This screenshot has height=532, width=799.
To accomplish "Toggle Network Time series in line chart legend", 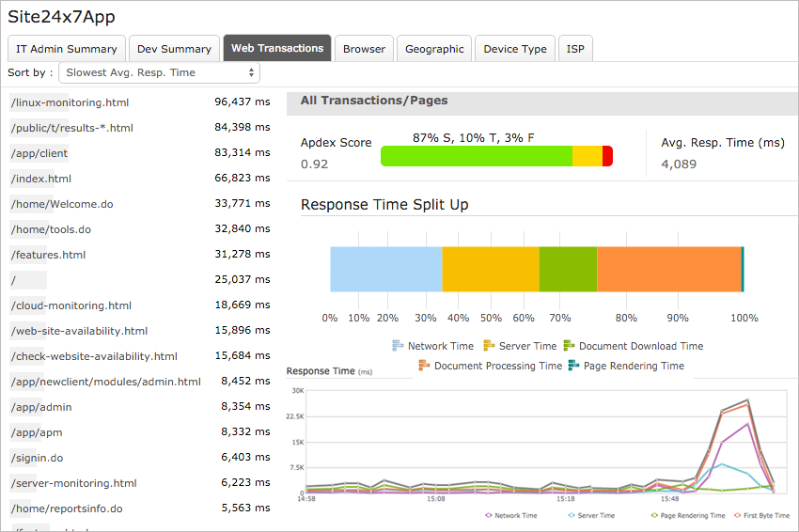I will click(x=511, y=516).
